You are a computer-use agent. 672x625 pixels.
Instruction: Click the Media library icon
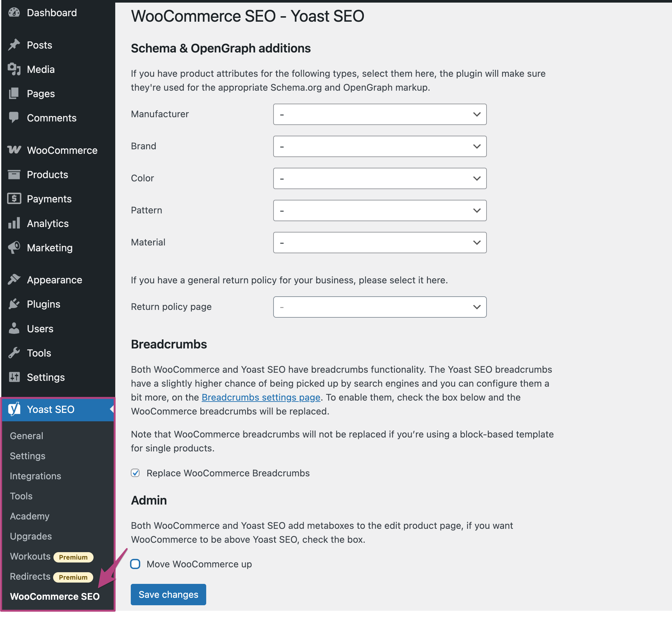pyautogui.click(x=14, y=69)
